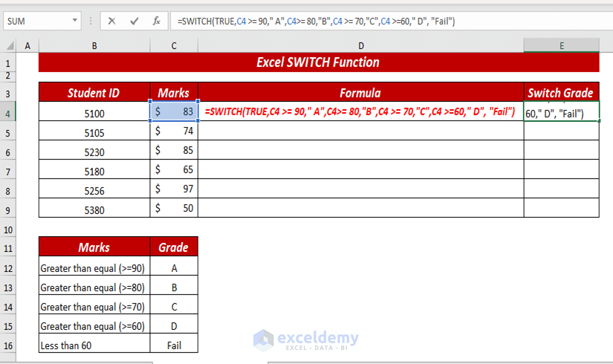Click the upper 'Marks' header in C3

point(174,93)
